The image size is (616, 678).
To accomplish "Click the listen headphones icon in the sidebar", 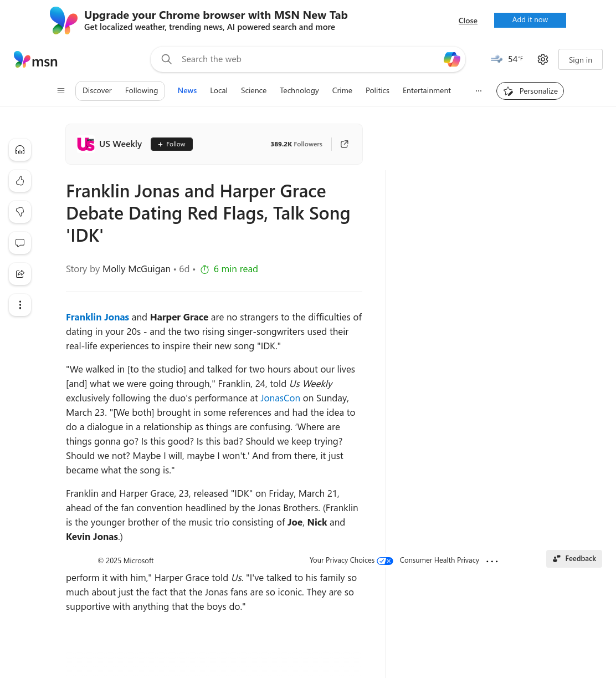I will (x=20, y=150).
